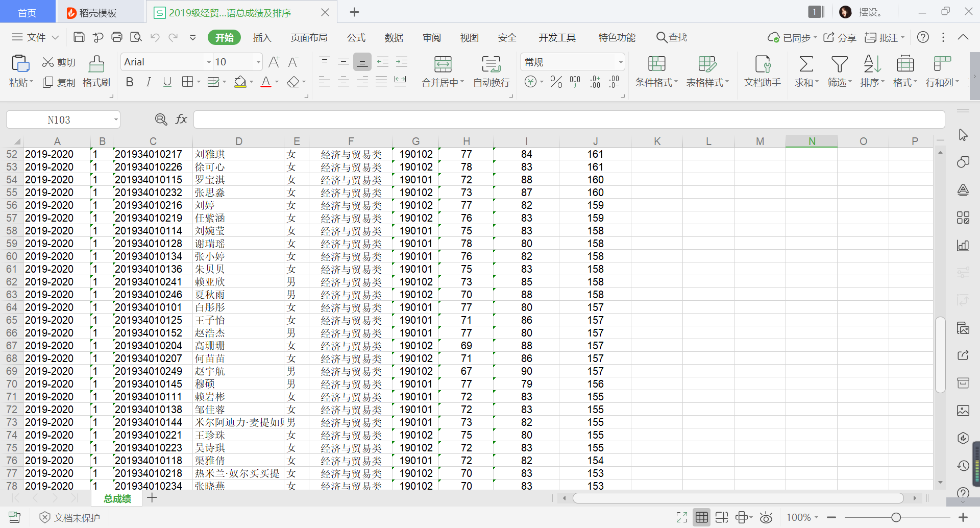The image size is (980, 528).
Task: Open sidebar chart analysis icon
Action: [963, 245]
